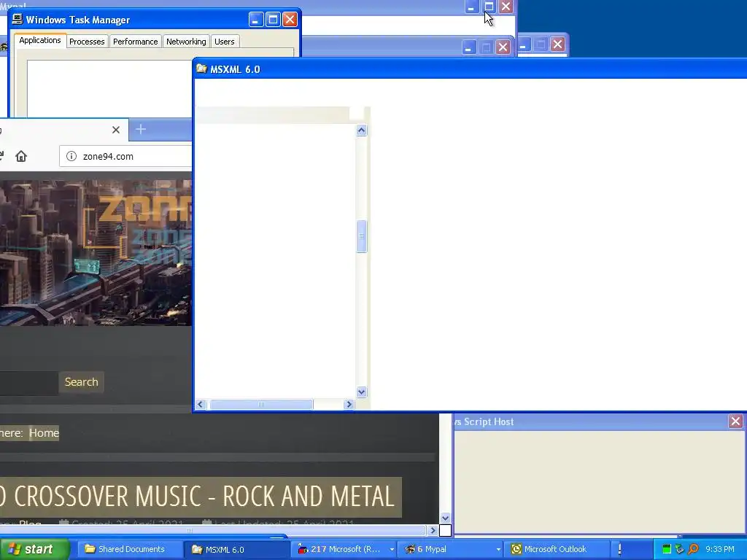Activate MSXML 6.0 taskbar button

coord(237,549)
